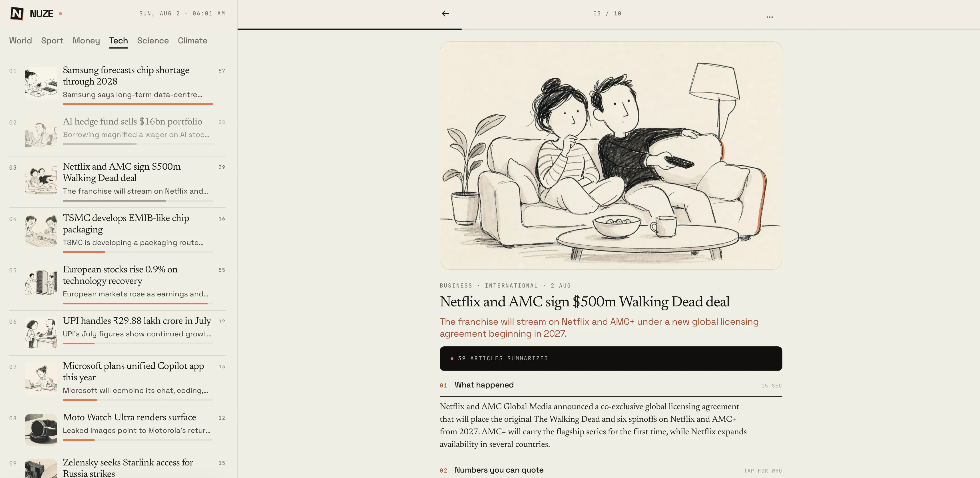Click the NUZE wordmark text
This screenshot has height=478, width=980.
click(x=41, y=14)
